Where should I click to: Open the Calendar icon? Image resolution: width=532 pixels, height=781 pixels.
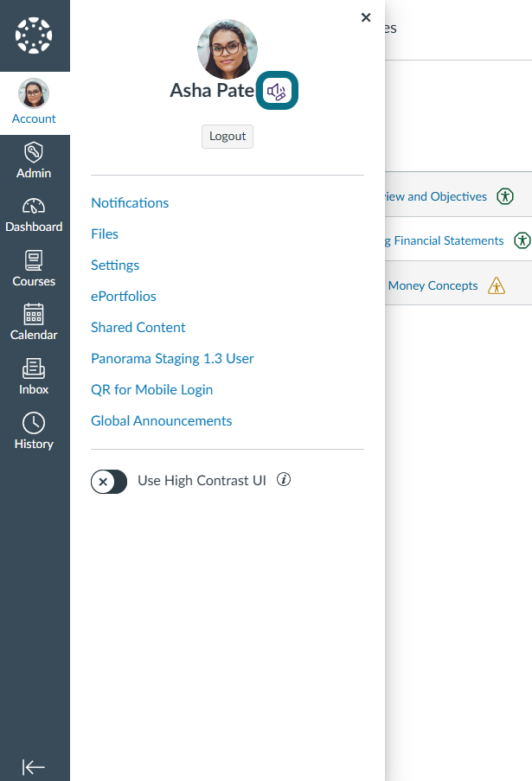click(34, 314)
